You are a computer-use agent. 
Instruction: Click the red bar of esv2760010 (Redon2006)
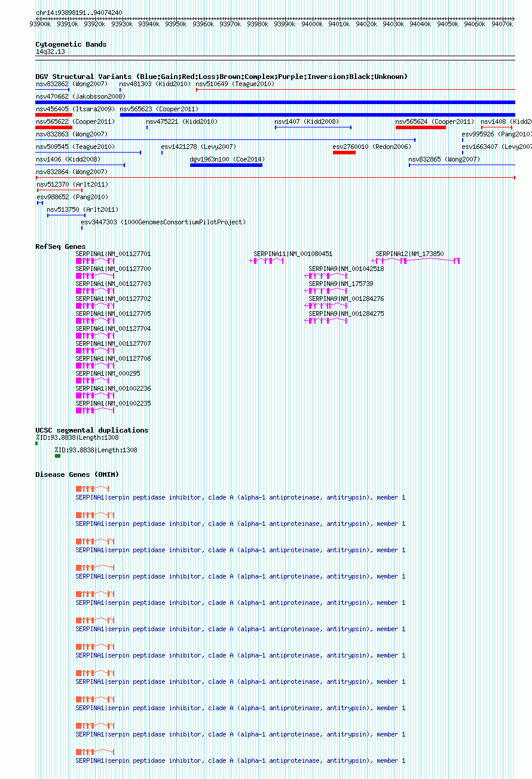coord(344,152)
